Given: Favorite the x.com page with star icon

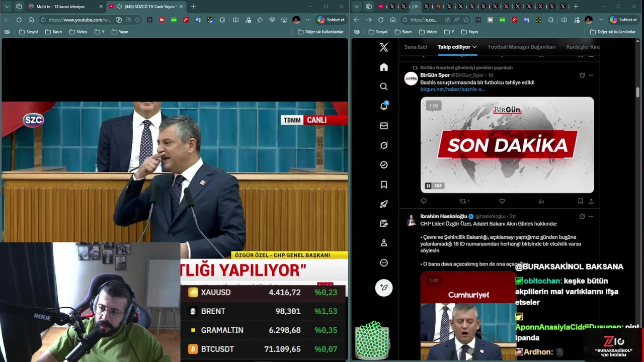Looking at the screenshot, I should click(466, 20).
